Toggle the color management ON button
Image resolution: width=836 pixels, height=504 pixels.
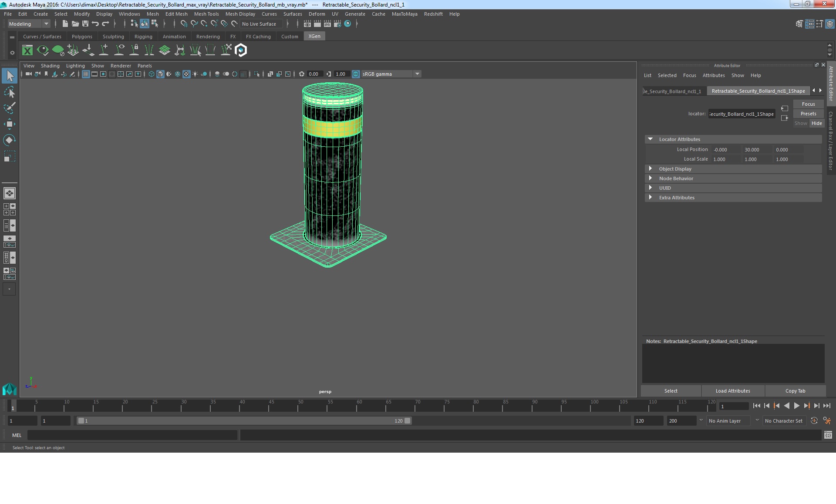point(356,74)
